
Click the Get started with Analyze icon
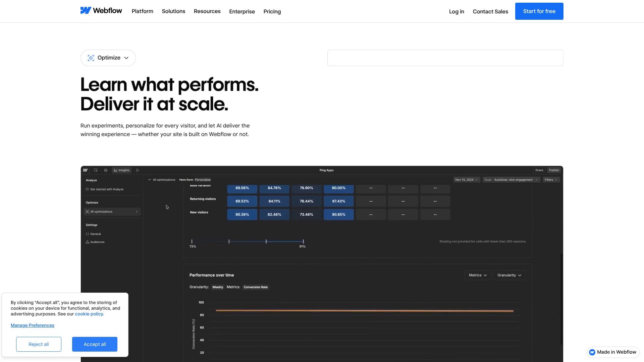point(87,189)
